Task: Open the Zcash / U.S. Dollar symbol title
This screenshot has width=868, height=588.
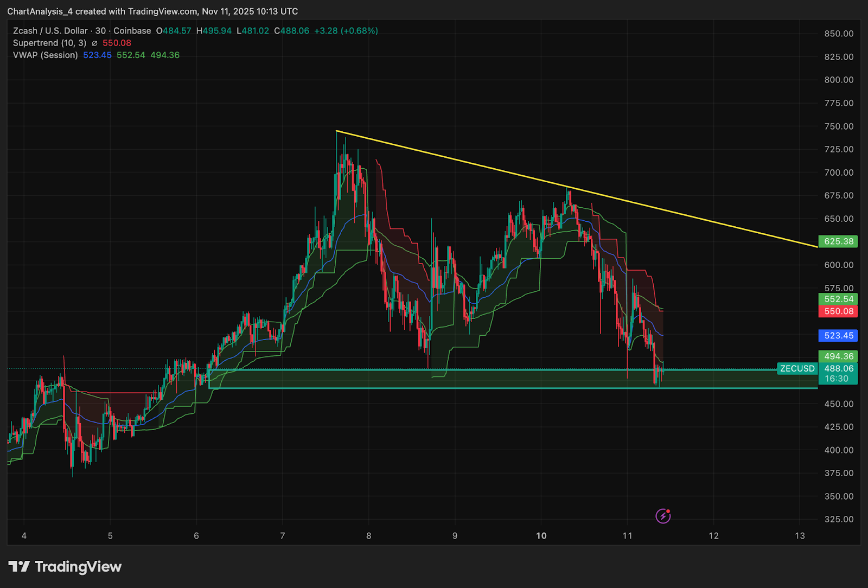Action: point(50,31)
